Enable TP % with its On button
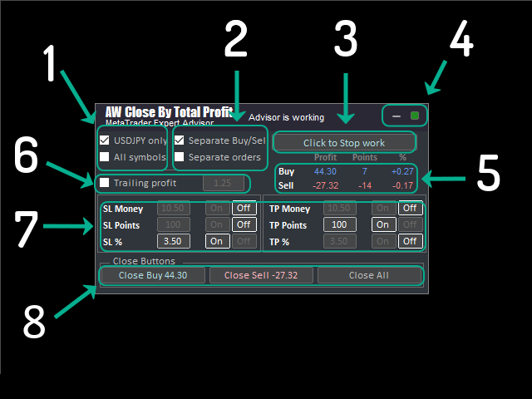Image resolution: width=532 pixels, height=399 pixels. [382, 241]
